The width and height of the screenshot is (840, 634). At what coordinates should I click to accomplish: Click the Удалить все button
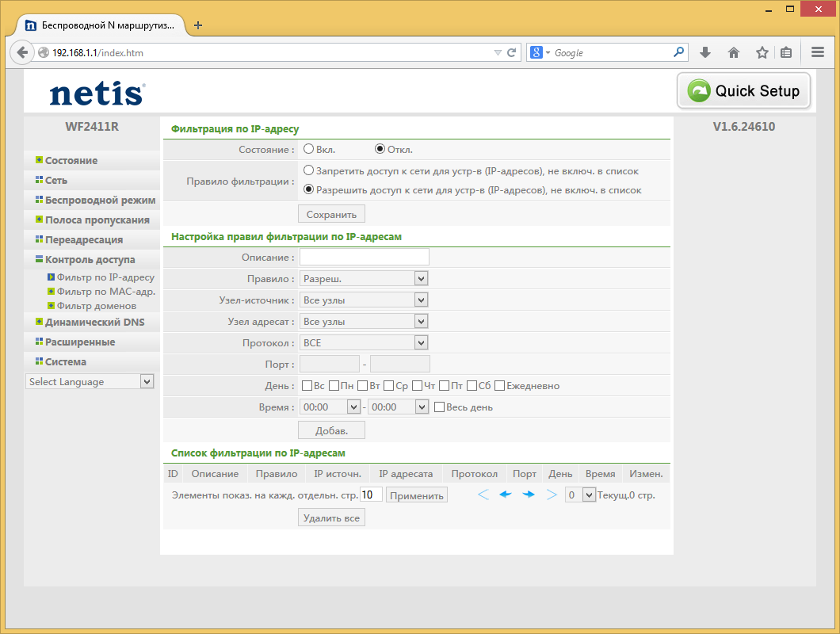tap(331, 518)
